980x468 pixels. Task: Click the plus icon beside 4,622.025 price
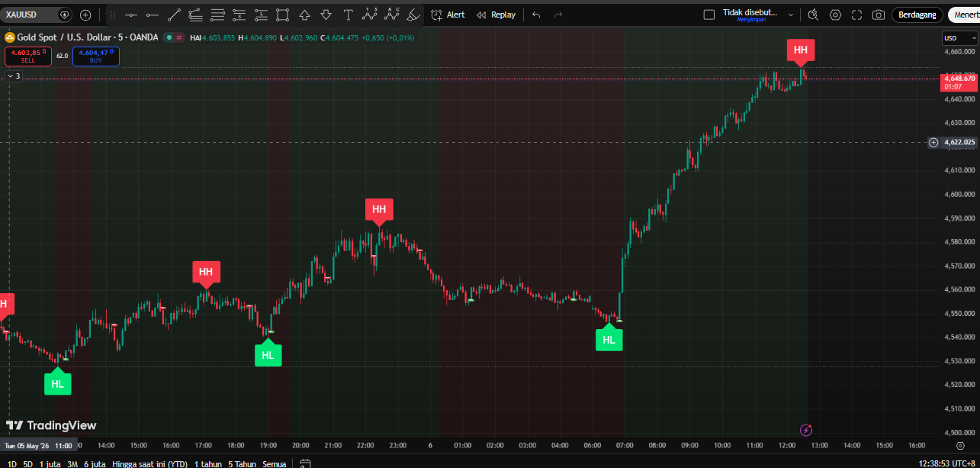[933, 142]
